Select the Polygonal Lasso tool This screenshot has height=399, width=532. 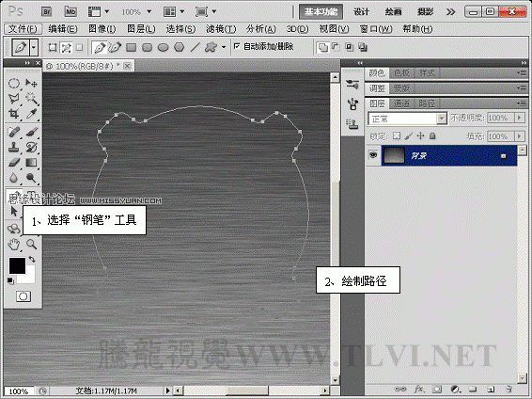pos(13,99)
